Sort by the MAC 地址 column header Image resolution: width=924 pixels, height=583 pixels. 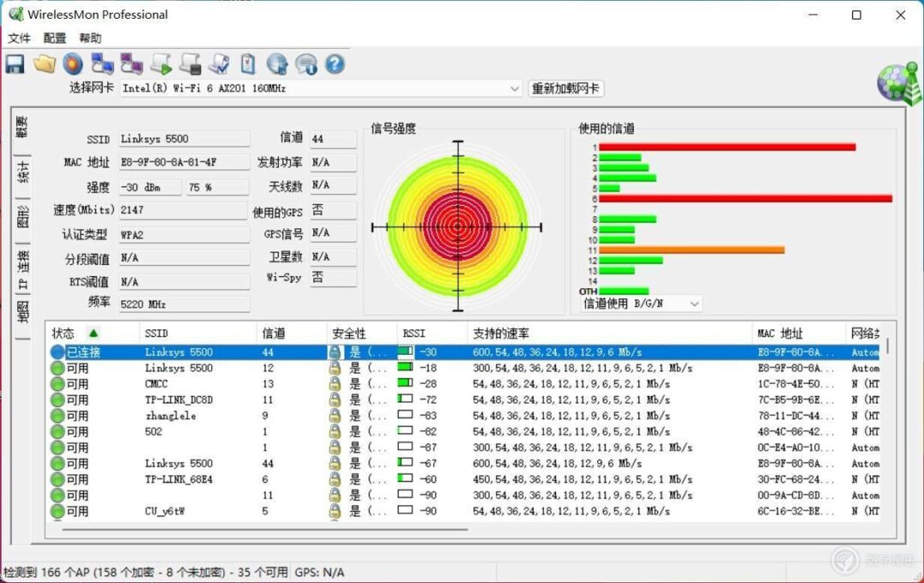tap(798, 333)
